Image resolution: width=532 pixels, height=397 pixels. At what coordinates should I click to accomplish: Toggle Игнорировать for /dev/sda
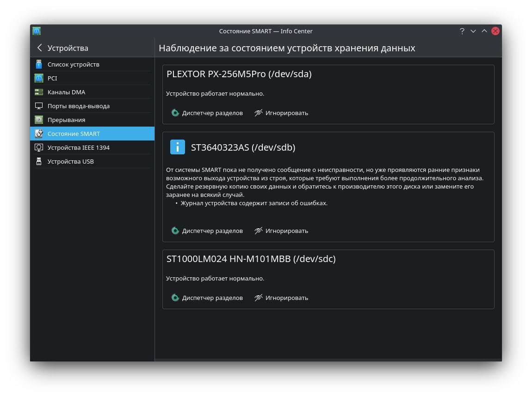[281, 113]
